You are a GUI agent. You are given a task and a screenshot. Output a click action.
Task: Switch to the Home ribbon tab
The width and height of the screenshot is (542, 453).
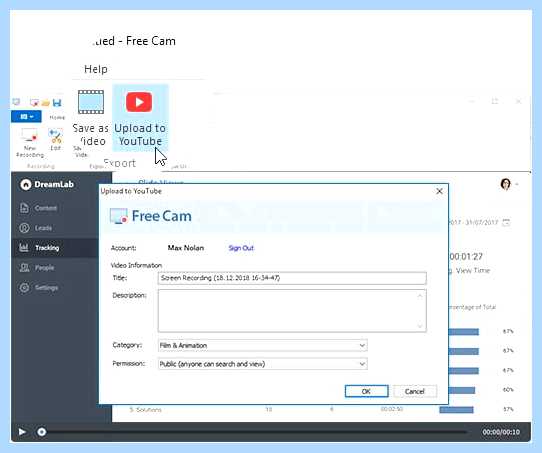click(x=57, y=117)
